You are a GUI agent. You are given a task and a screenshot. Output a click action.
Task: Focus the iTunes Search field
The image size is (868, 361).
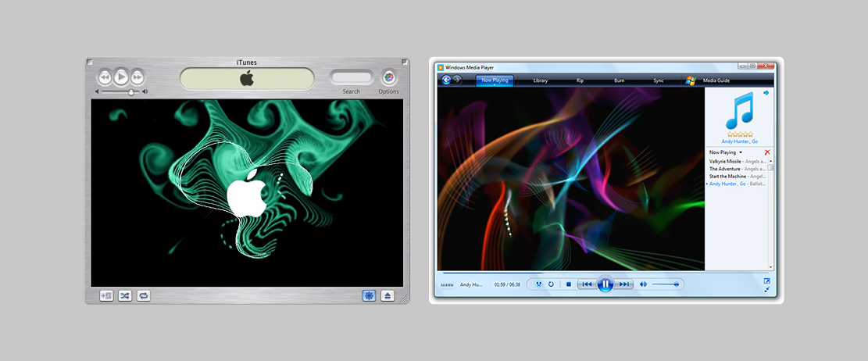click(x=352, y=77)
